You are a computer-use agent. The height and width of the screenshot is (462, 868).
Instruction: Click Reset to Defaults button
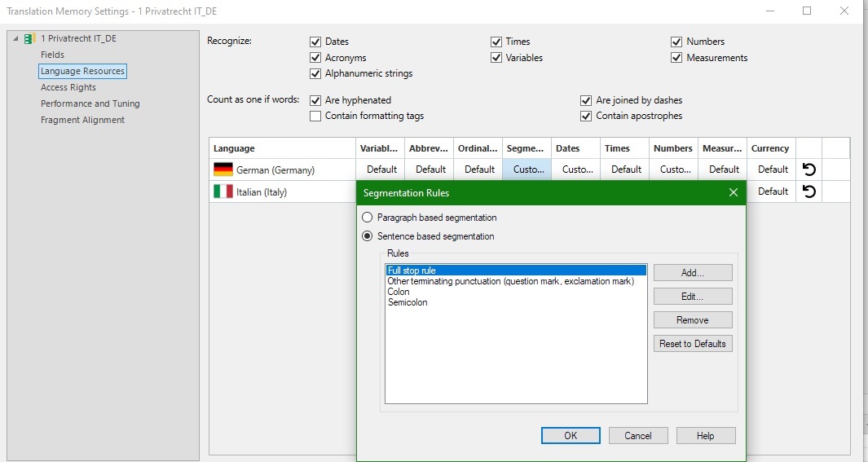693,344
